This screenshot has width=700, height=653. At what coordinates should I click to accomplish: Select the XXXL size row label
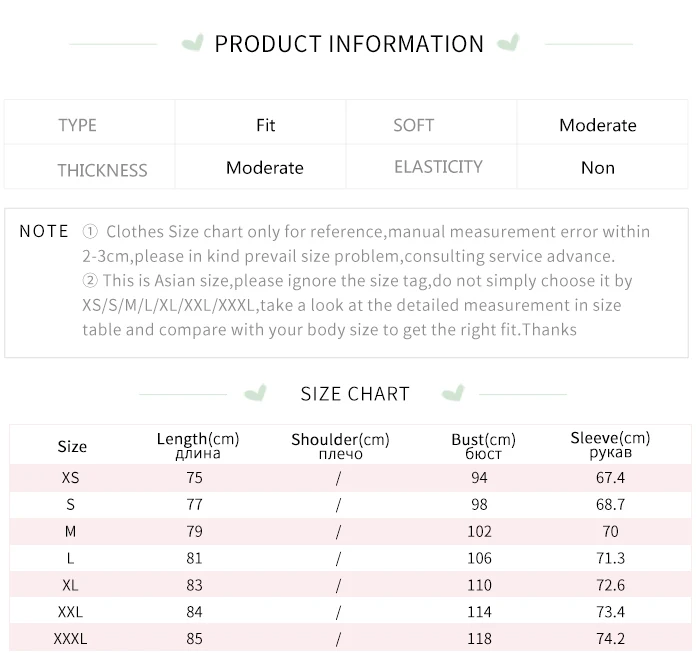(x=70, y=638)
